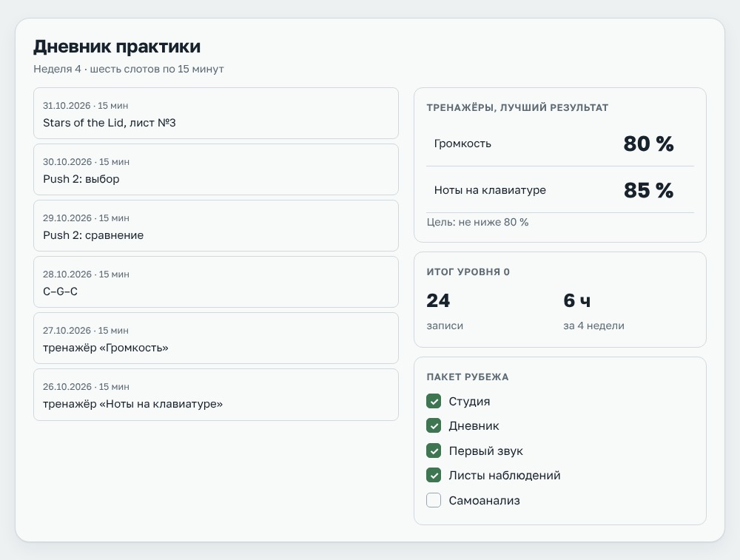Click the Тренажёры, лучший результат title
This screenshot has width=740, height=560.
click(x=517, y=107)
